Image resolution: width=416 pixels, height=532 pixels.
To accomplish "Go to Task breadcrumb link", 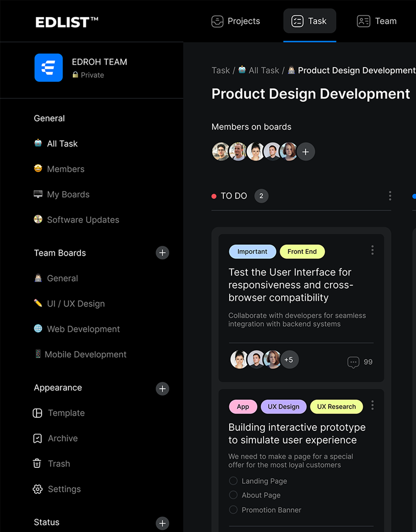I will point(221,70).
